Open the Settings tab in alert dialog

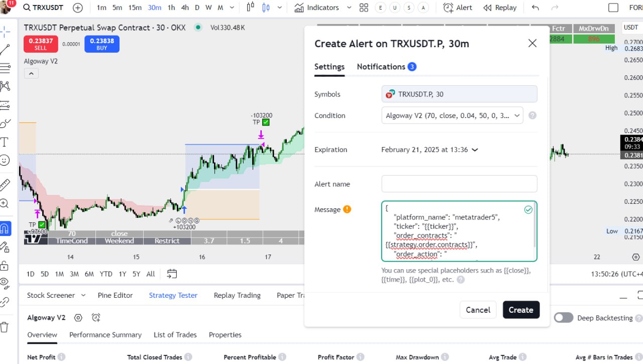coord(330,67)
